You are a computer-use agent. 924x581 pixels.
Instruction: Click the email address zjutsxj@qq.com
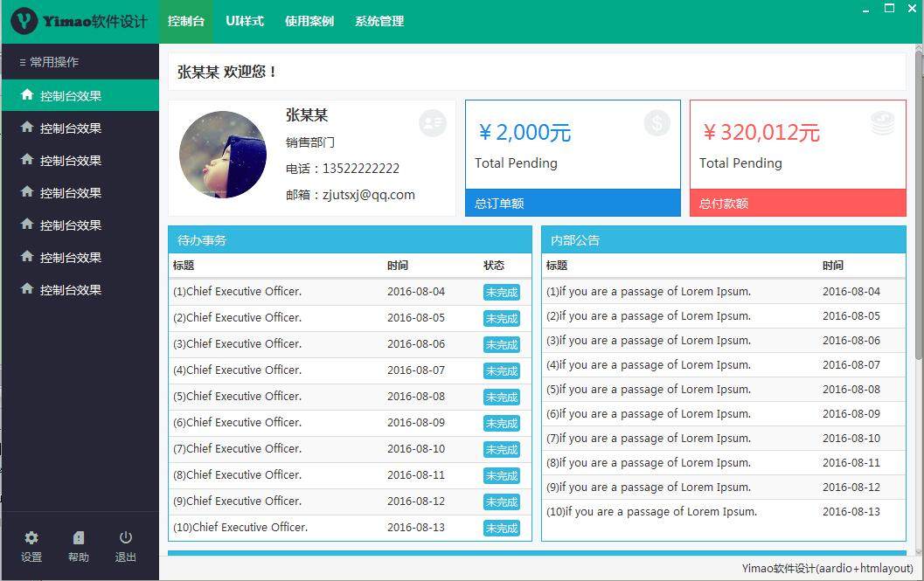[x=368, y=195]
